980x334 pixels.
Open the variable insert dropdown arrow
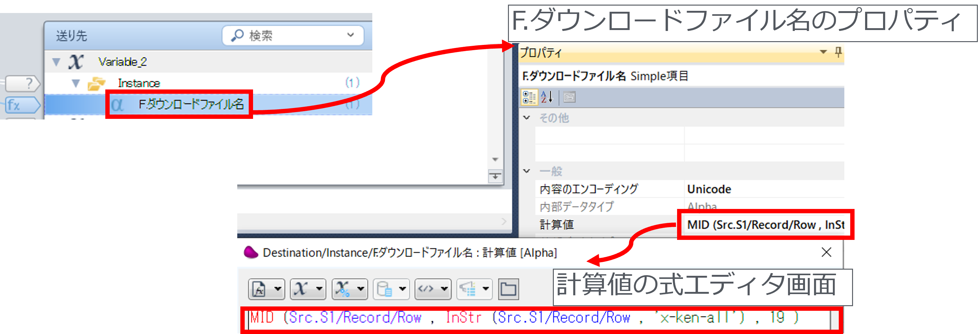click(320, 289)
